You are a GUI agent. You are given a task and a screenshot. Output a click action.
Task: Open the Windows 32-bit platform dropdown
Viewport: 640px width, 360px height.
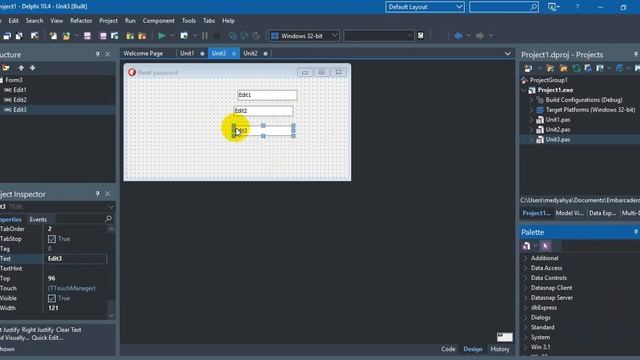tap(334, 36)
